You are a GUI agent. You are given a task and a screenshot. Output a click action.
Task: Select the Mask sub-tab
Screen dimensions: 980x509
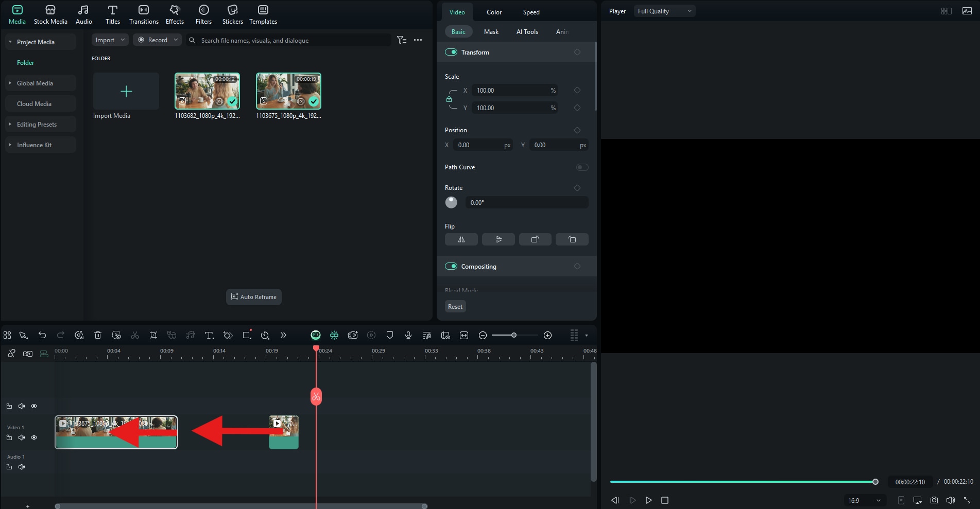tap(491, 31)
